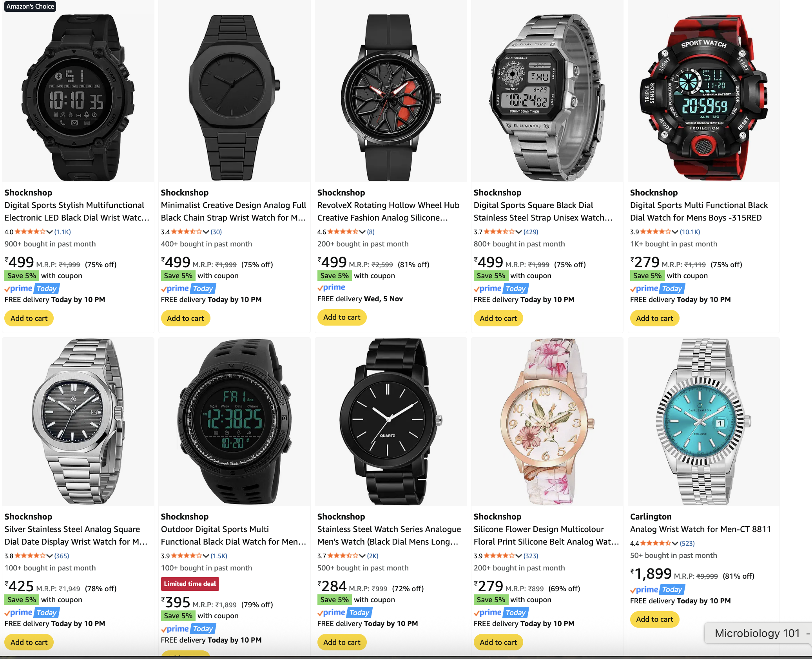Viewport: 812px width, 659px height.
Task: Expand rating chevron for 4.6 star watch
Action: click(362, 232)
